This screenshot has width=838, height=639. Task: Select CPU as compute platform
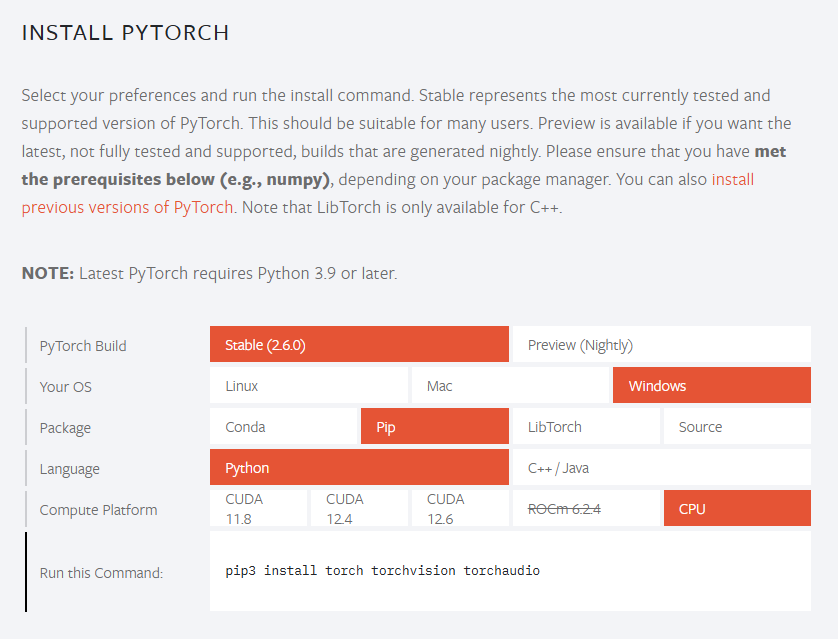738,508
